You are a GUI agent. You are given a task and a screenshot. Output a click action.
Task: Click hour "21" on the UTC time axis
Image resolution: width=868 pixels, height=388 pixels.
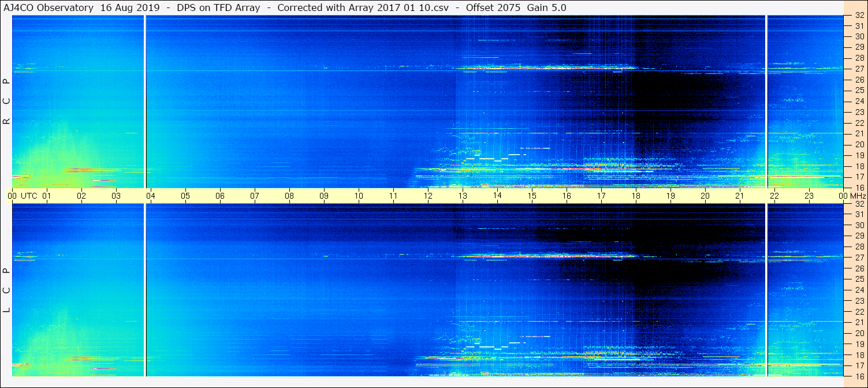(x=740, y=196)
